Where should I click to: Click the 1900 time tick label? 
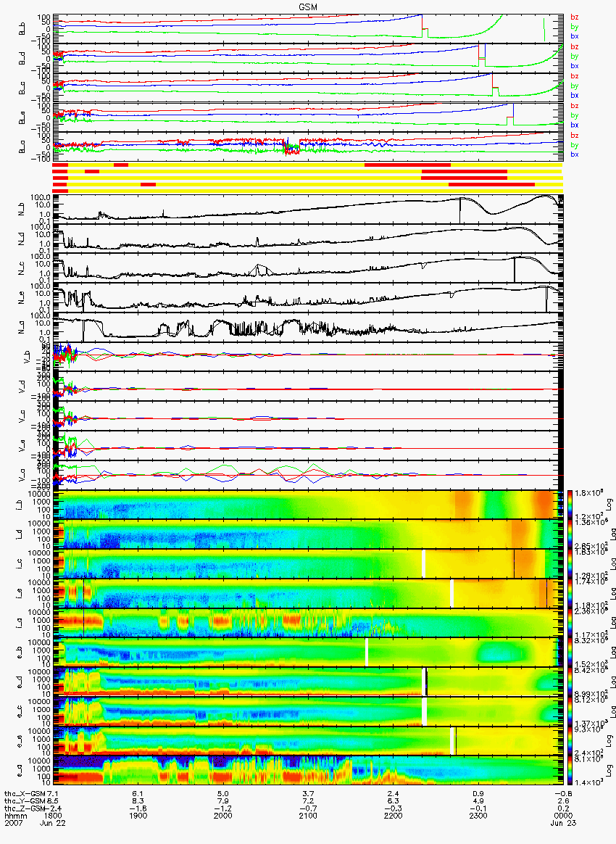138,816
